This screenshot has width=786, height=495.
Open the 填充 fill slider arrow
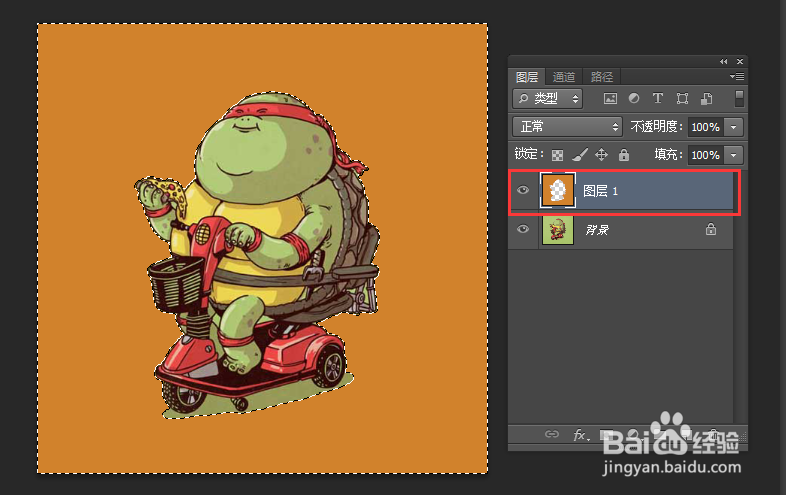[733, 155]
